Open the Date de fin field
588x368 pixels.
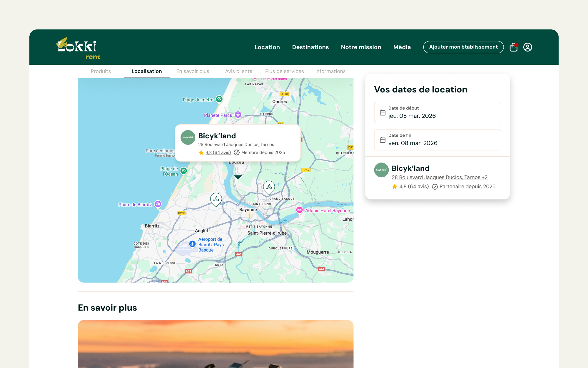click(x=437, y=140)
